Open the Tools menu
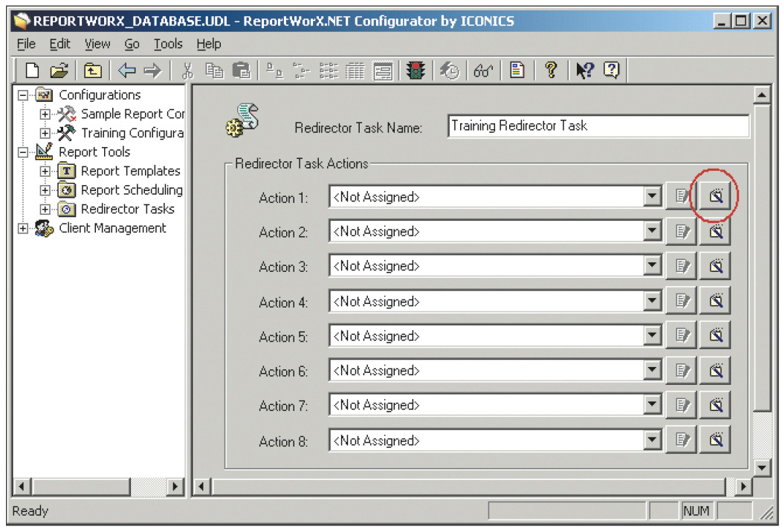The image size is (782, 532). (168, 44)
